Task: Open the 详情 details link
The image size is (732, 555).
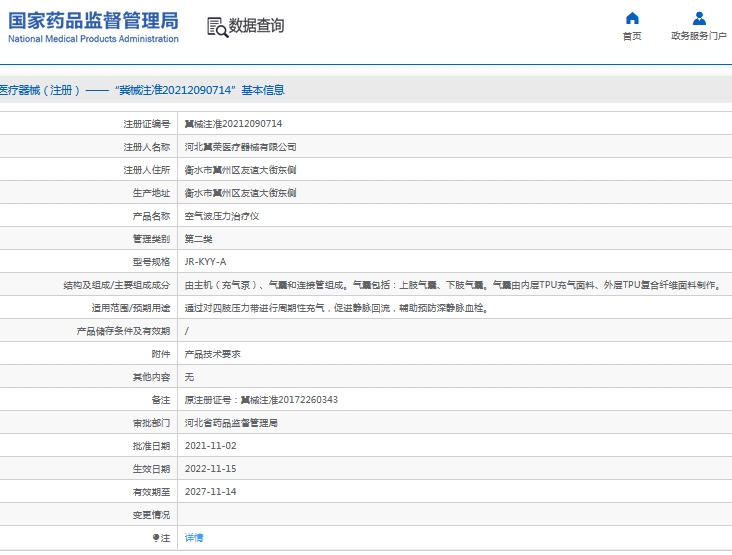Action: click(194, 538)
